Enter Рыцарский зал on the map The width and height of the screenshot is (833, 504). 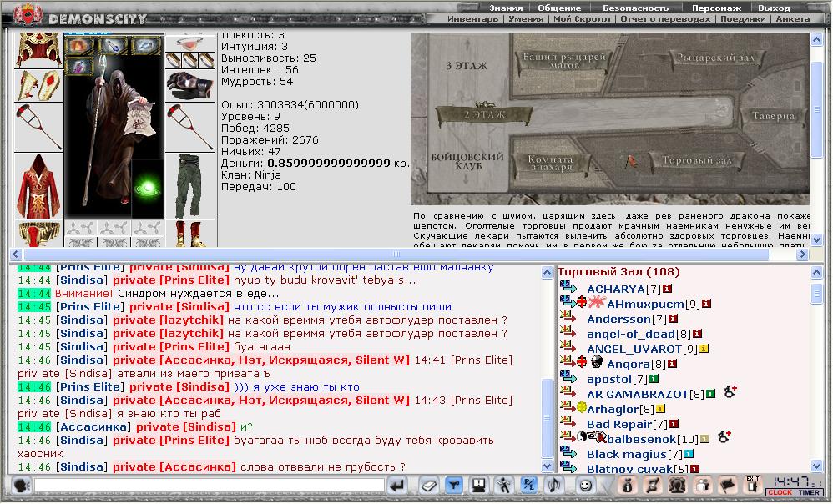coord(715,58)
